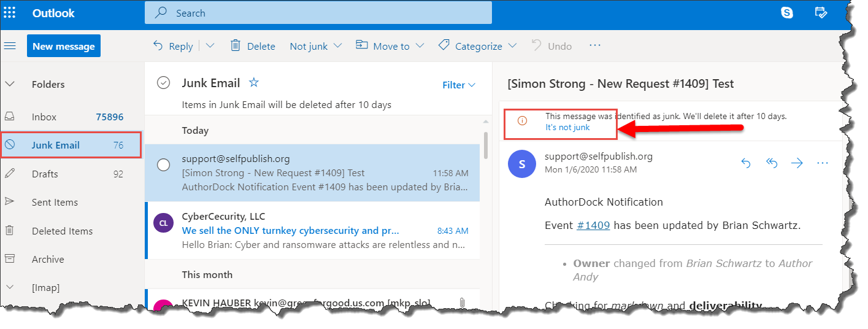868x329 pixels.
Task: Open the Archive folder
Action: [71, 259]
